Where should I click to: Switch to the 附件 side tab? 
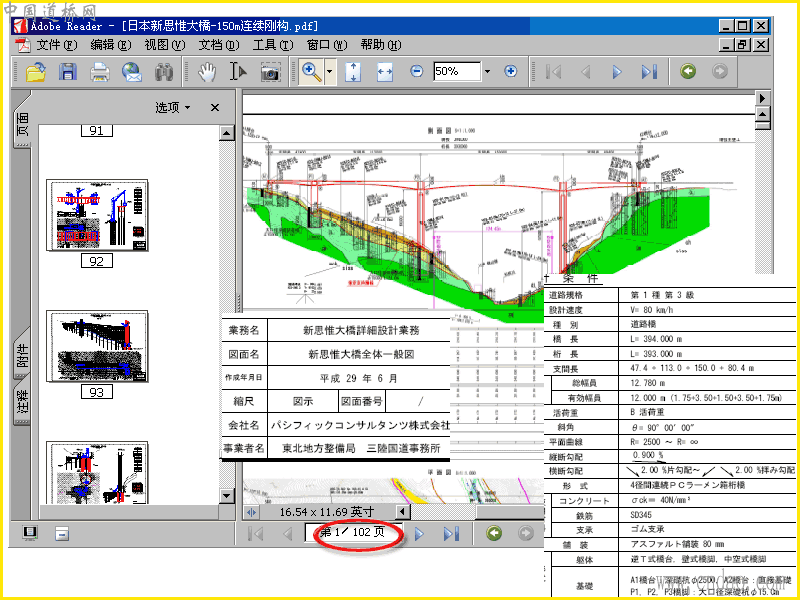[x=22, y=356]
